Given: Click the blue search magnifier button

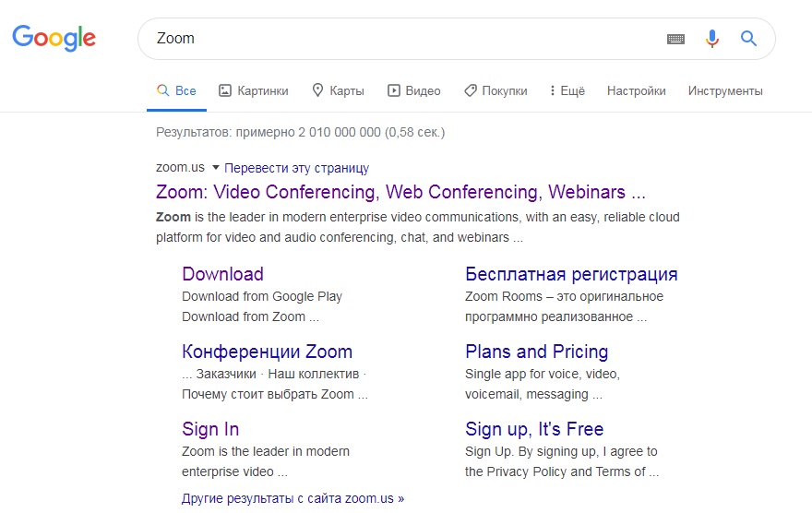Looking at the screenshot, I should click(x=748, y=39).
